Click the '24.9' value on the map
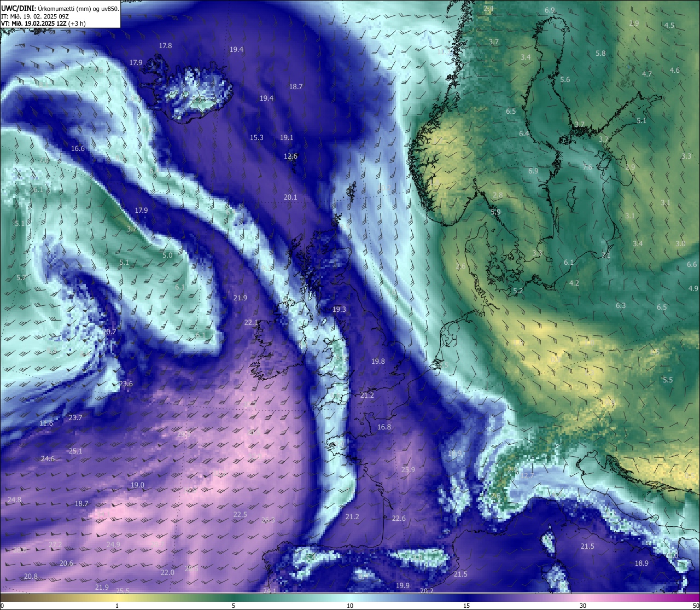This screenshot has height=610, width=700. tap(113, 545)
